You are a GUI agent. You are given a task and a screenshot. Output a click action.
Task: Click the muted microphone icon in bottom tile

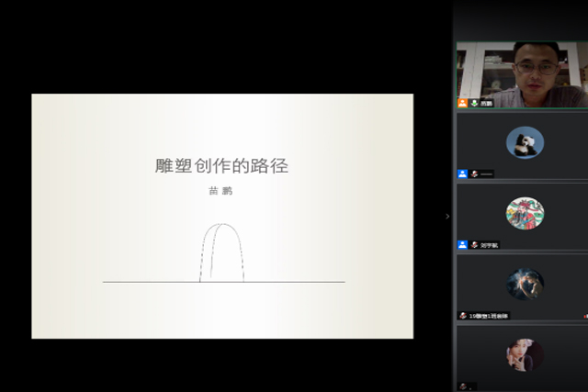click(463, 386)
